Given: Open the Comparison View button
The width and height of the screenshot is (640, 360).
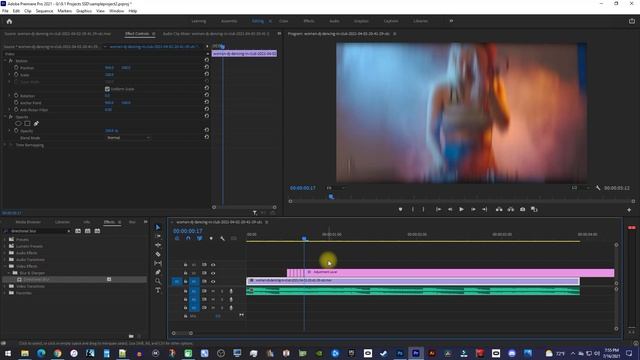Looking at the screenshot, I should [x=534, y=209].
